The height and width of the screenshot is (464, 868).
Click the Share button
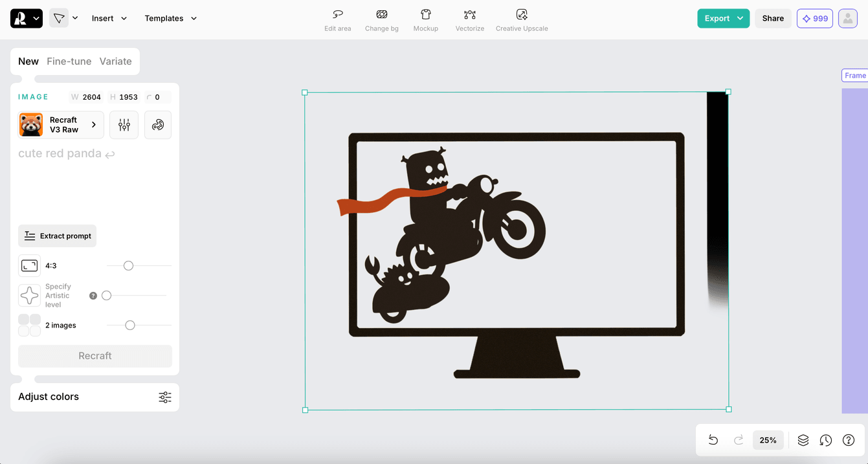tap(773, 18)
